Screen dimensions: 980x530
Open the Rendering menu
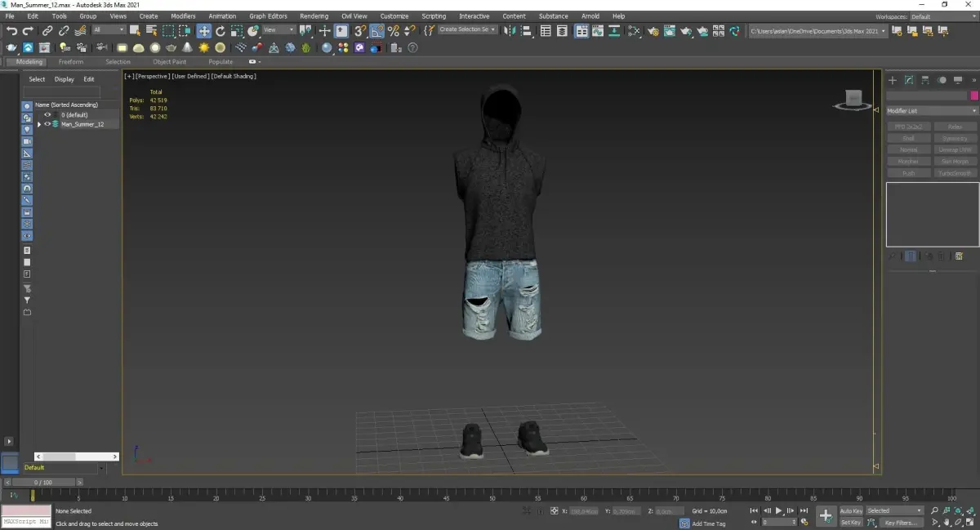click(x=314, y=16)
